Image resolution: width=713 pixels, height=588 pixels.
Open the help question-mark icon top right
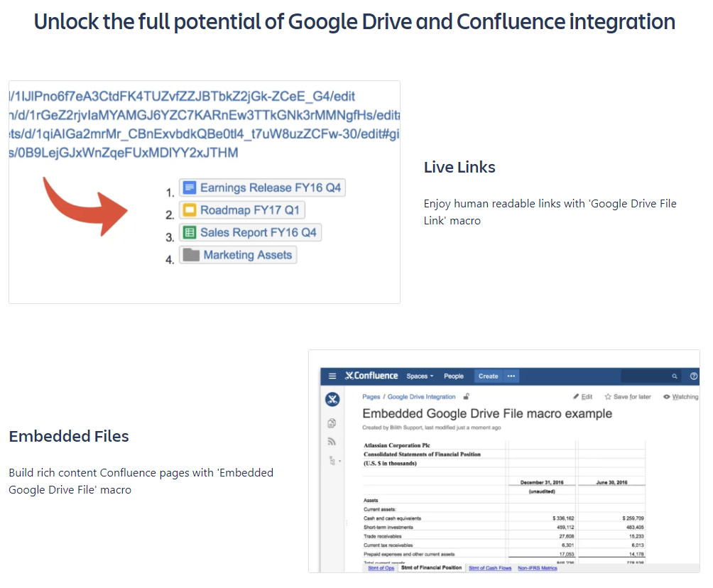[692, 376]
